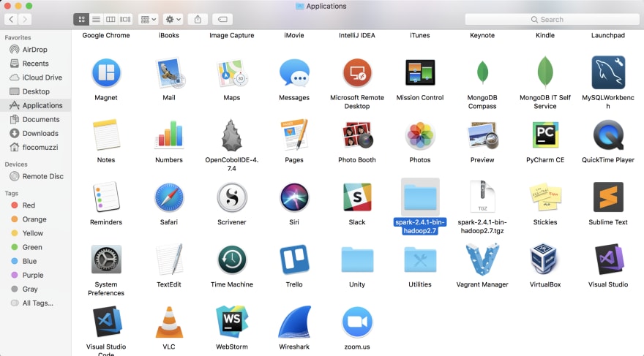Screen dimensions: 644x356
Task: Click the Mission Control icon
Action: tap(420, 72)
